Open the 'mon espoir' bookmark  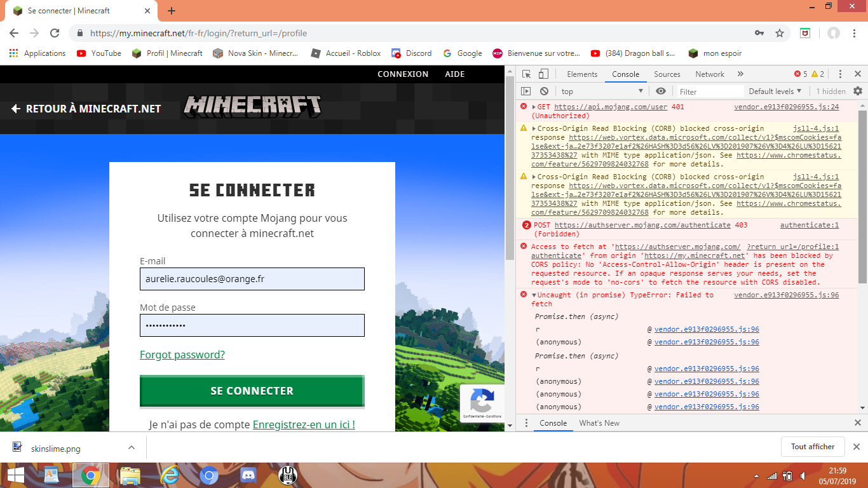(x=715, y=53)
